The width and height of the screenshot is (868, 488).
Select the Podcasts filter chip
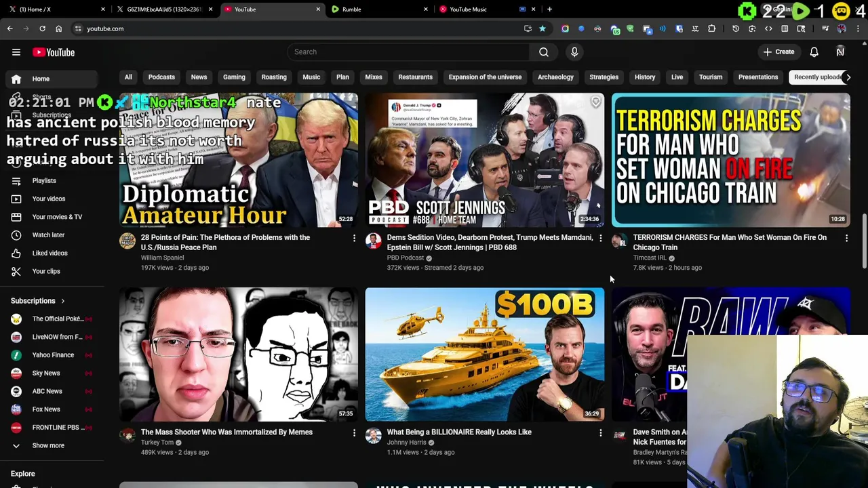161,77
